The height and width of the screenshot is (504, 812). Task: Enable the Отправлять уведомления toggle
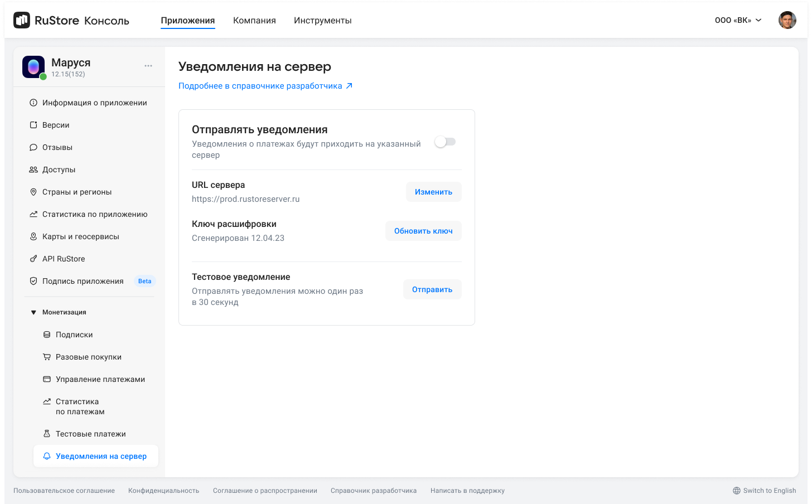(x=445, y=142)
